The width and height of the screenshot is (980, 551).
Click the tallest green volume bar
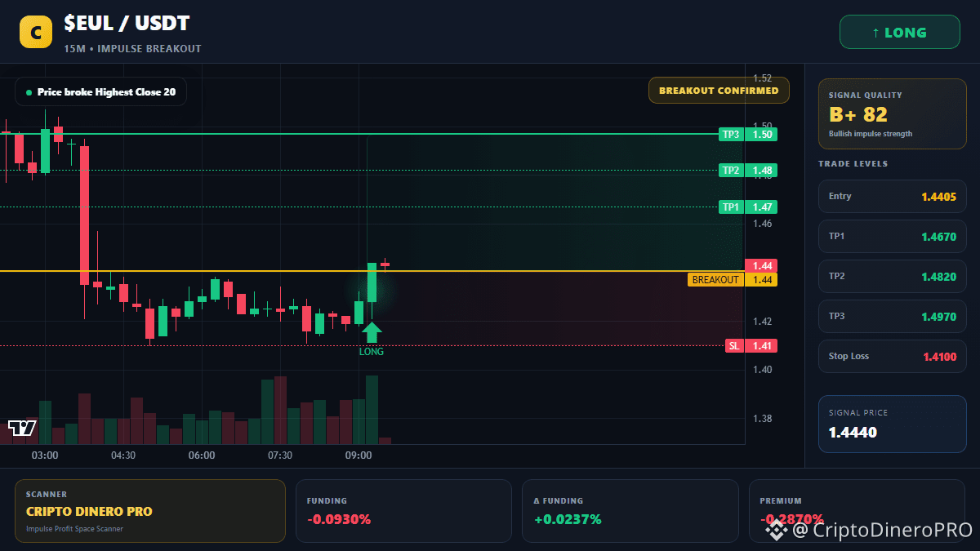372,410
